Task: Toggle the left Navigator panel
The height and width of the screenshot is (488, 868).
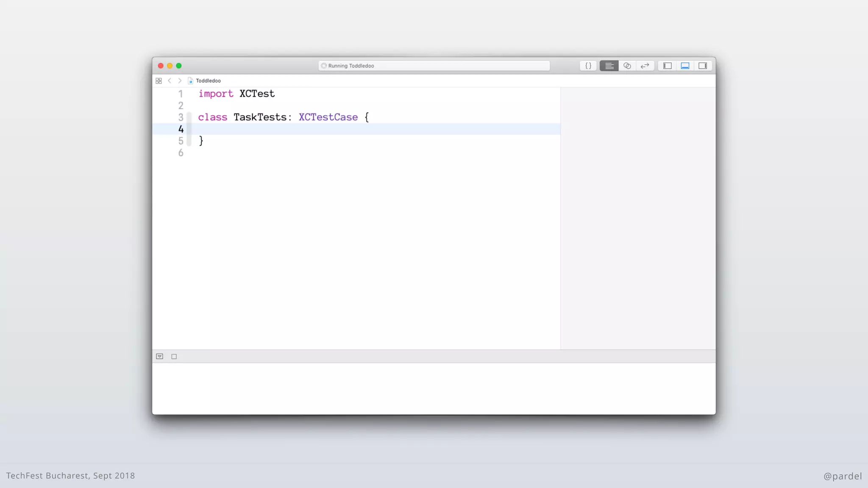Action: (668, 66)
